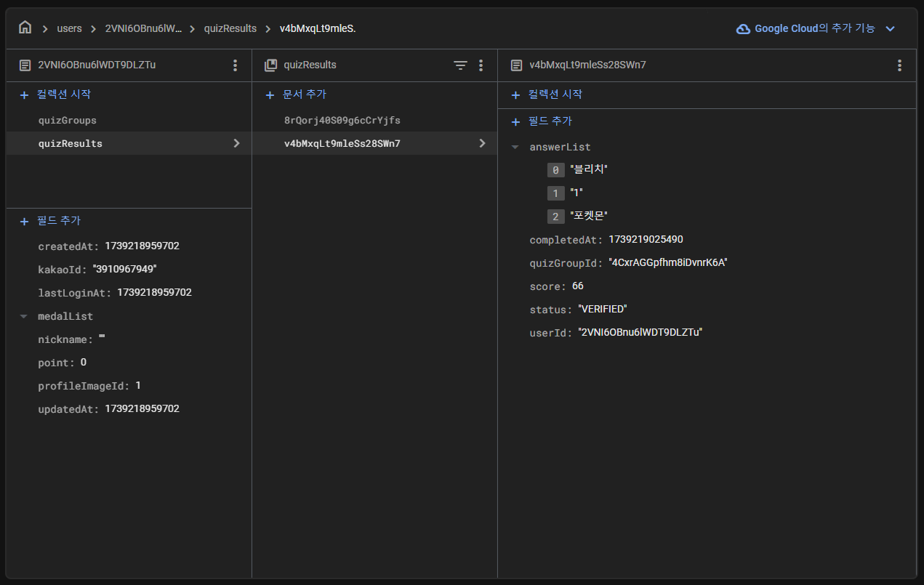This screenshot has height=585, width=924.
Task: Add a field to the quiz result document
Action: tap(542, 121)
